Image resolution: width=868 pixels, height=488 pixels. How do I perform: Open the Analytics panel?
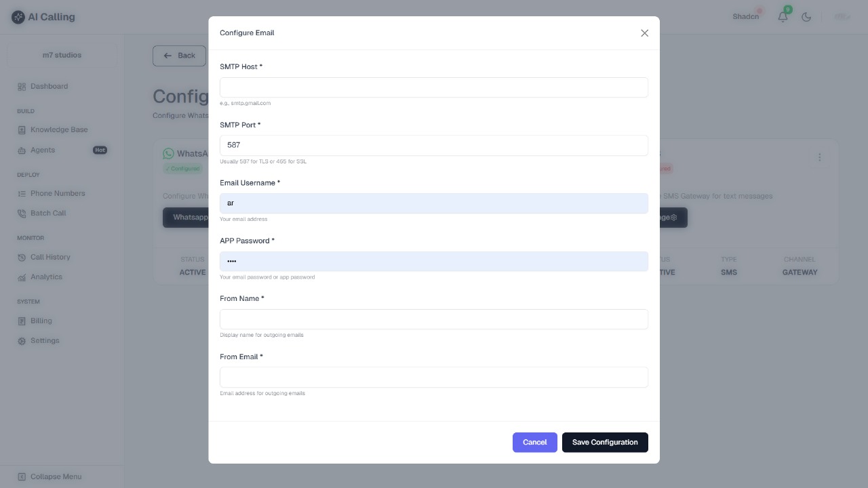[x=46, y=277]
